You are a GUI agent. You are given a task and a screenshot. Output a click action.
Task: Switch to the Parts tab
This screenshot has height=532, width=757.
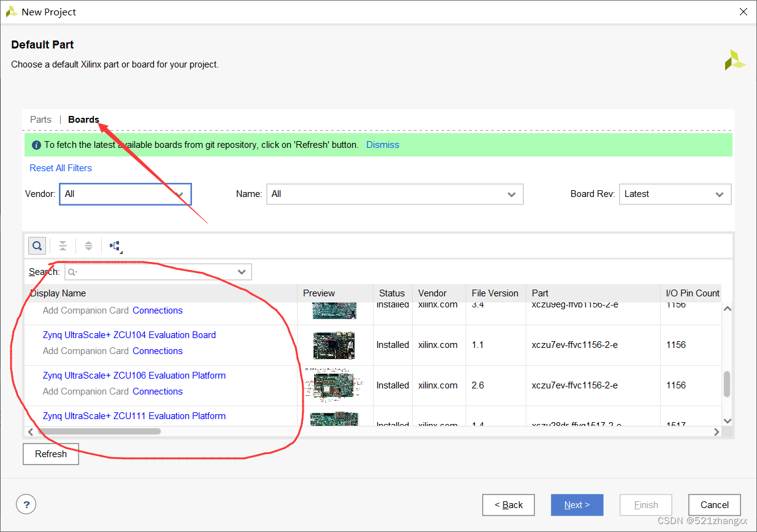(x=40, y=120)
